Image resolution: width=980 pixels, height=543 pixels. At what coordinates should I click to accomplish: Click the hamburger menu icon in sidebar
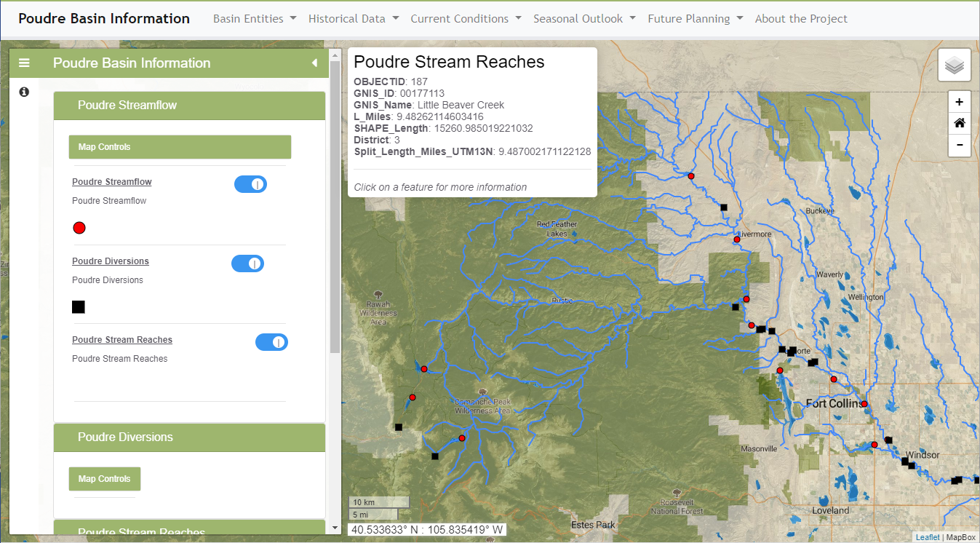click(x=24, y=63)
